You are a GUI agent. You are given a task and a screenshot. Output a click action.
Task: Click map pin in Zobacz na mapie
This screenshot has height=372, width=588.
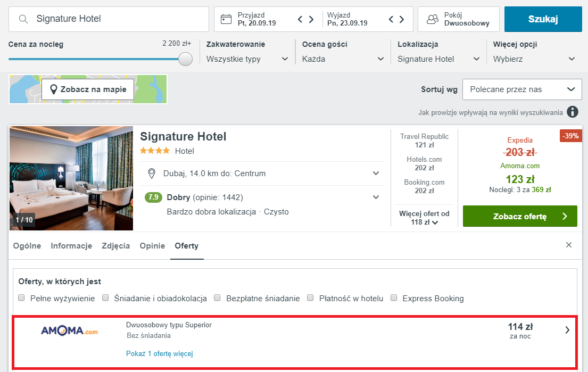click(x=54, y=89)
